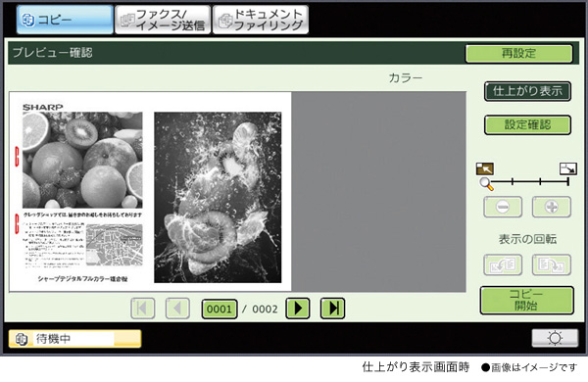Screen dimensions: 588x382
Task: Zoom in with the plus button
Action: click(551, 207)
